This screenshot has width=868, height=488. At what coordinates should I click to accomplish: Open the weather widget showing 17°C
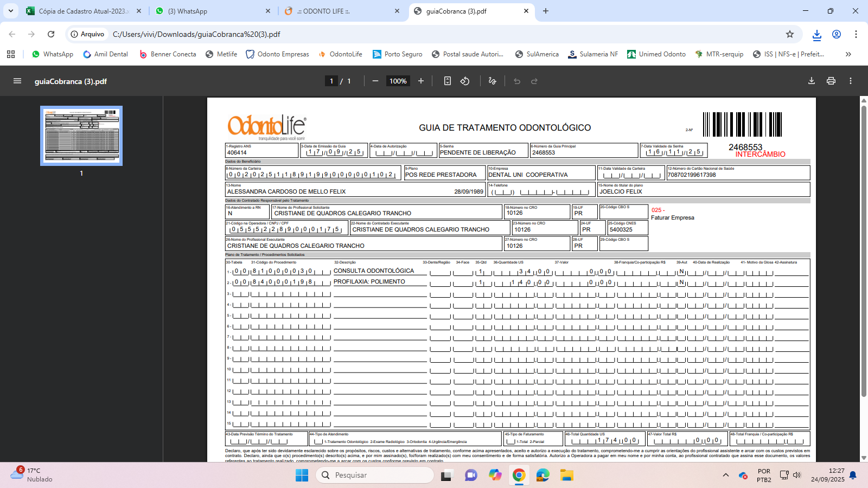pyautogui.click(x=31, y=475)
